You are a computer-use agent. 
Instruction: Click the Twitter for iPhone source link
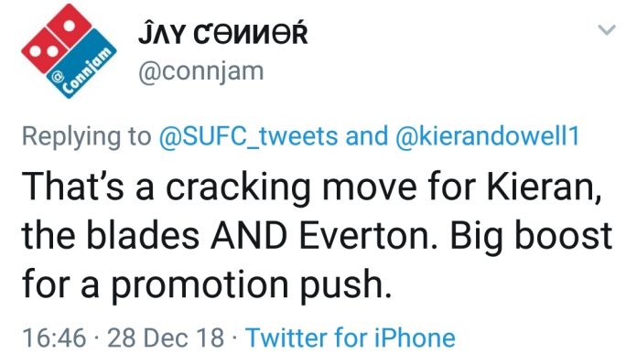click(351, 337)
